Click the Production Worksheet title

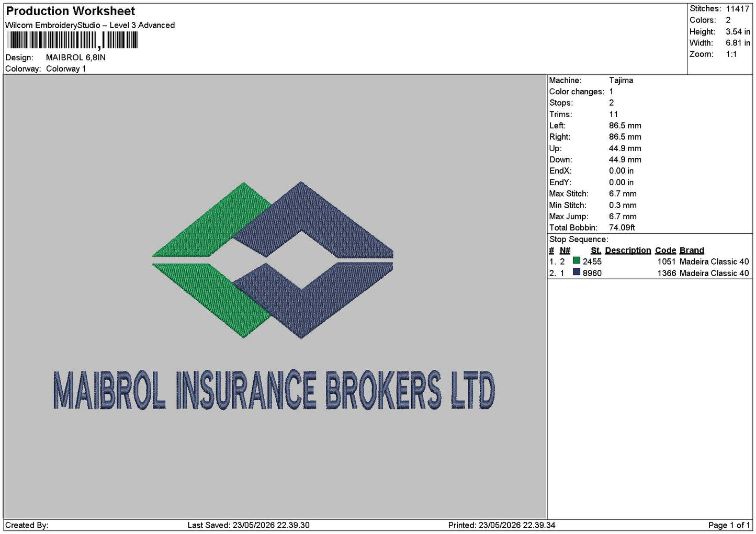click(x=70, y=11)
